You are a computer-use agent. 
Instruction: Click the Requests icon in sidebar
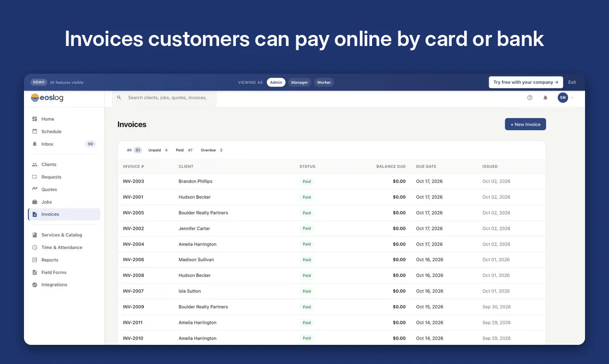(35, 177)
